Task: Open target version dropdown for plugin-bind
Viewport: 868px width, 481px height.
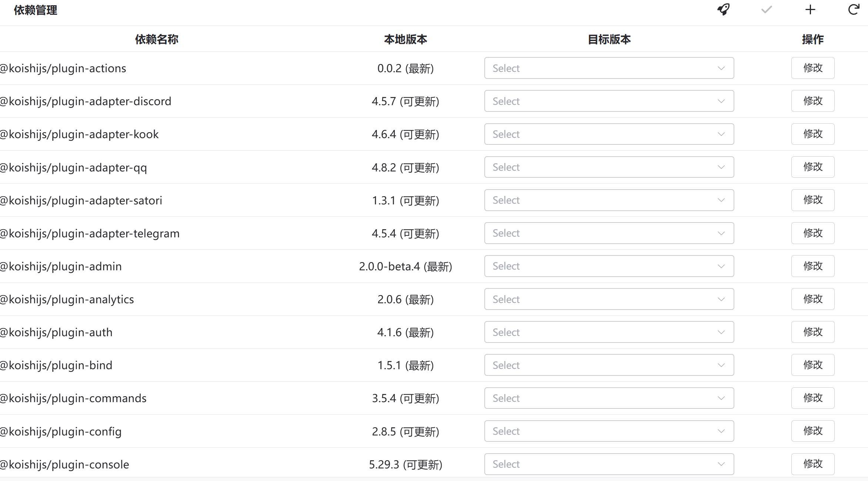Action: [x=609, y=365]
